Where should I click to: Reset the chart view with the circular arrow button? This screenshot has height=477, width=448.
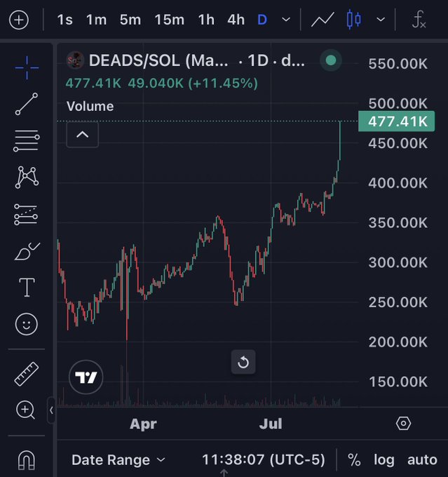tap(243, 362)
